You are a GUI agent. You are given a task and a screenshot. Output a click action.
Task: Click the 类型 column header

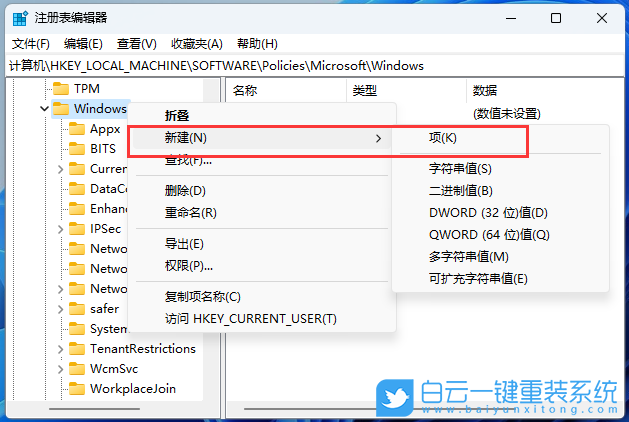pyautogui.click(x=406, y=90)
